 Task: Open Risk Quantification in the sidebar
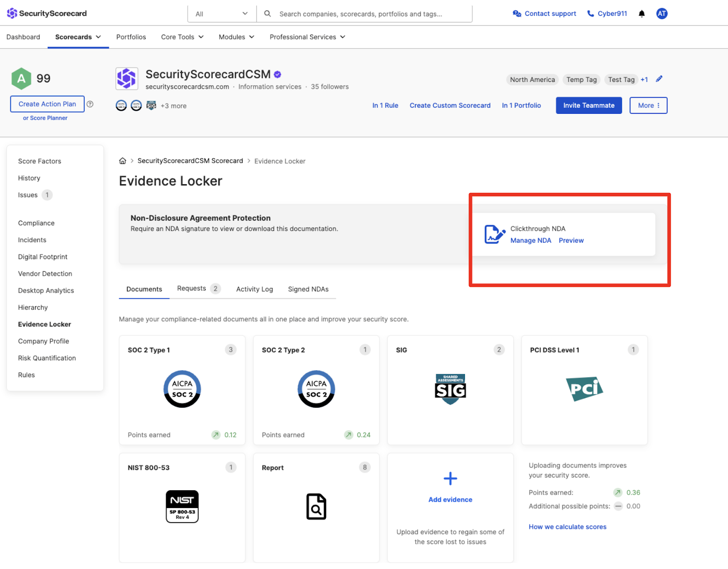47,358
